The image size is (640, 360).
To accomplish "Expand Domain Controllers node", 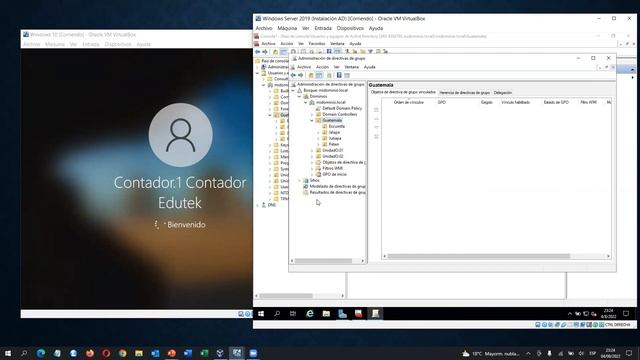I will 312,114.
